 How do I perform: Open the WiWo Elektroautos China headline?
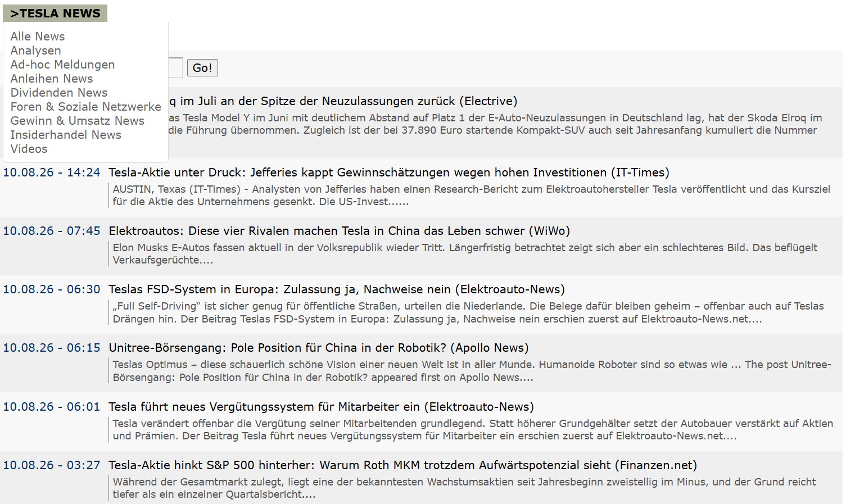click(x=339, y=231)
